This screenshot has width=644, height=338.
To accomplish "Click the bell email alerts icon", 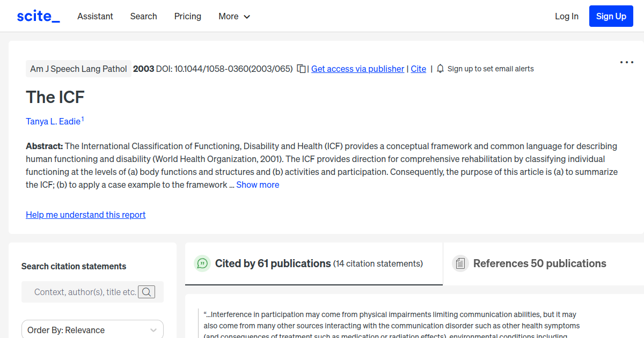I will pos(441,69).
